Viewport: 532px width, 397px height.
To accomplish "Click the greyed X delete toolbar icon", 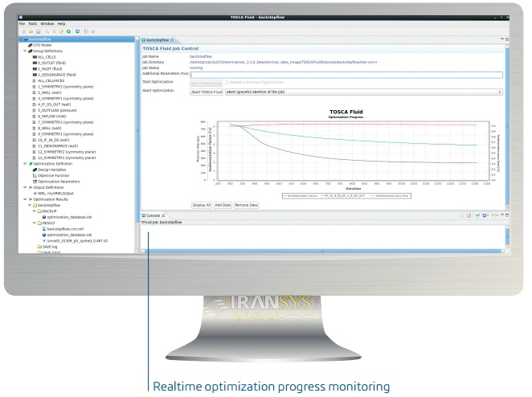I will 55,31.
